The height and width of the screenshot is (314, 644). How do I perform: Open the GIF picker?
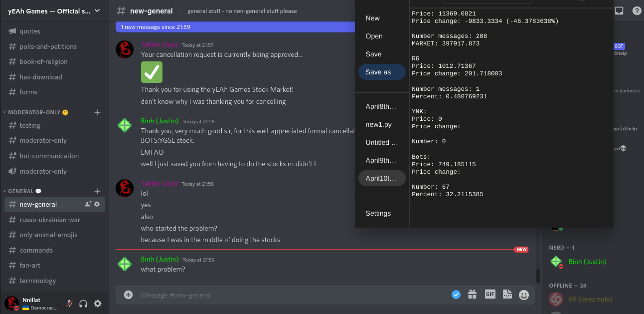click(x=490, y=295)
